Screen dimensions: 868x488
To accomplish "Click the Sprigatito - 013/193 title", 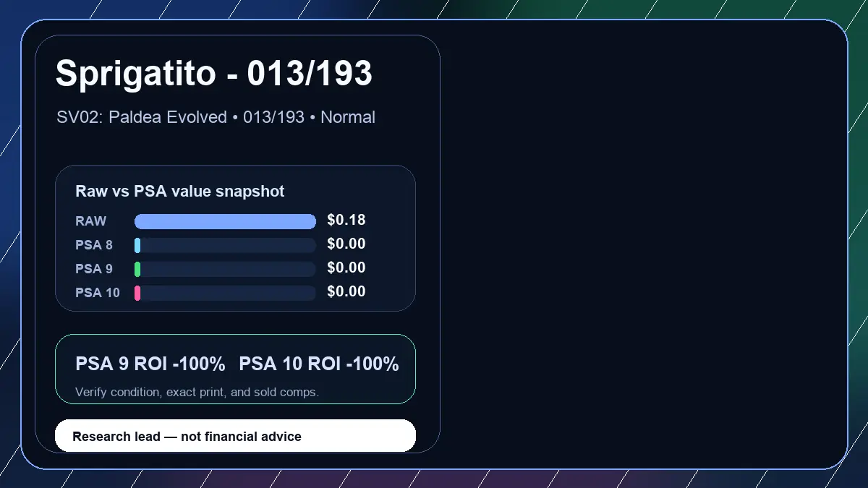I will click(214, 74).
